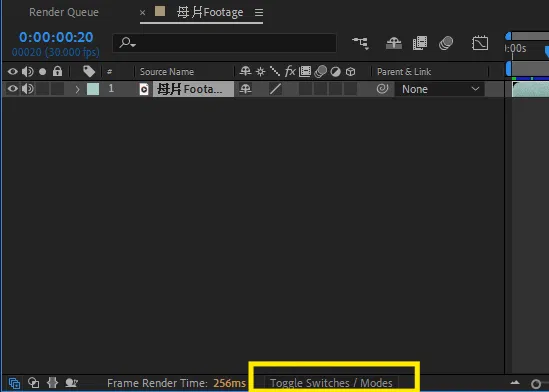Open the timeline panel menu icon
This screenshot has height=392, width=549.
pyautogui.click(x=259, y=13)
